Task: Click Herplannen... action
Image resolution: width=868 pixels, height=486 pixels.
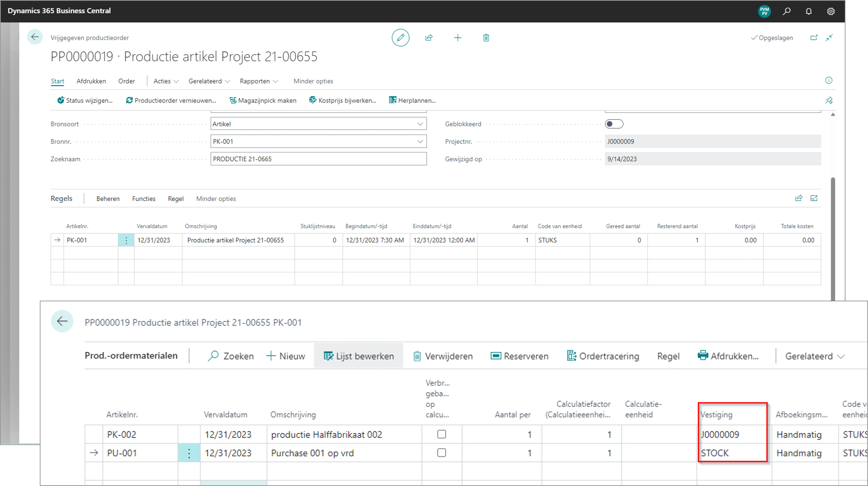Action: (x=412, y=100)
